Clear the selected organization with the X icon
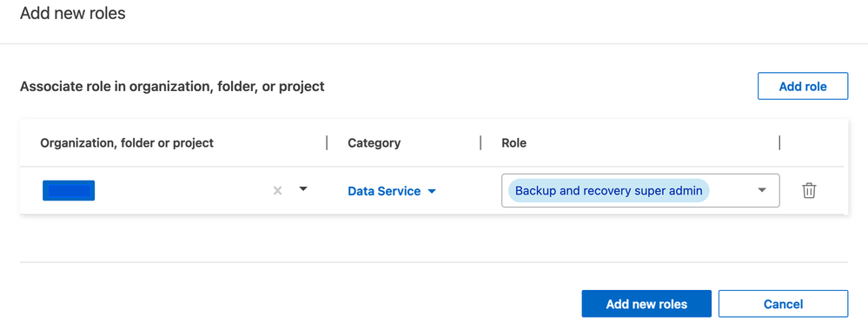The width and height of the screenshot is (868, 329). (278, 191)
